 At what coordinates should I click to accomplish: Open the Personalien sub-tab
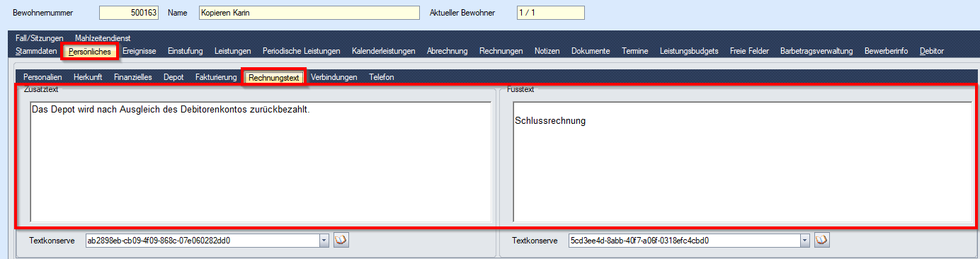pos(42,77)
